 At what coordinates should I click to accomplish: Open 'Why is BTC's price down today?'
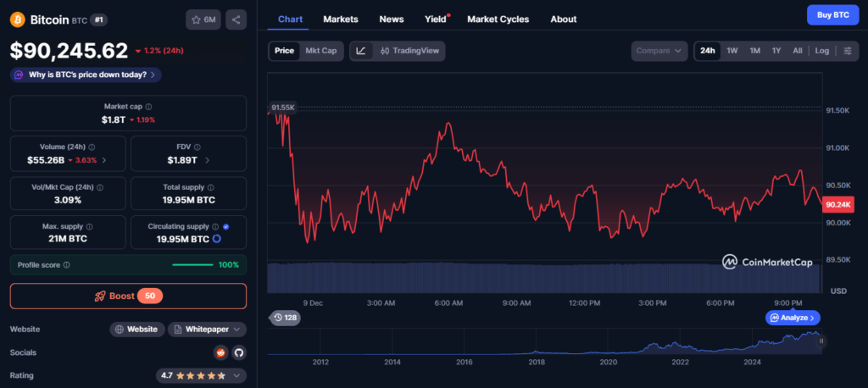[86, 75]
